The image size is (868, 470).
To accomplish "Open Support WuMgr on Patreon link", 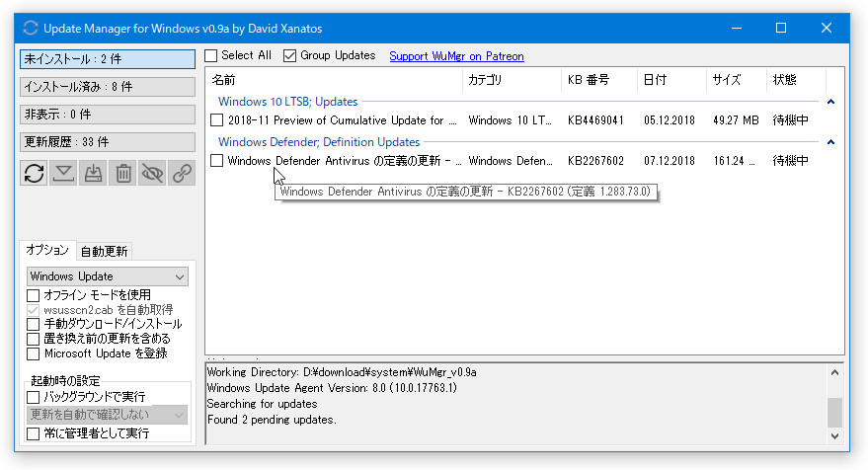I will tap(456, 56).
